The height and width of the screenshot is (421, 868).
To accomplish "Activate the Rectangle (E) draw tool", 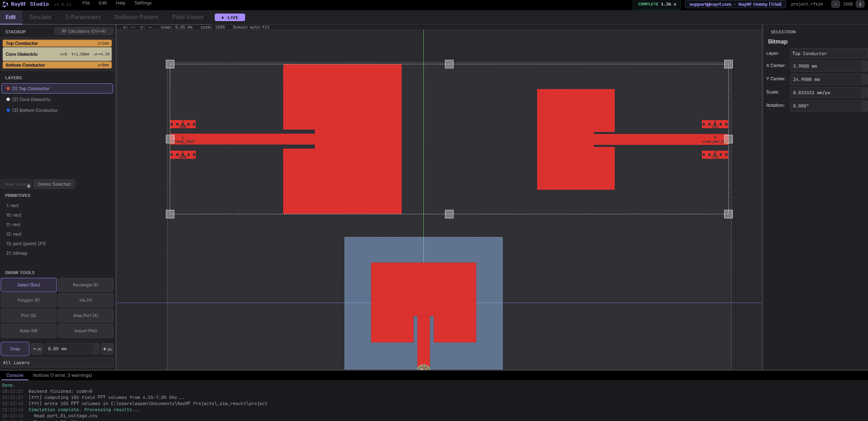I will click(86, 285).
